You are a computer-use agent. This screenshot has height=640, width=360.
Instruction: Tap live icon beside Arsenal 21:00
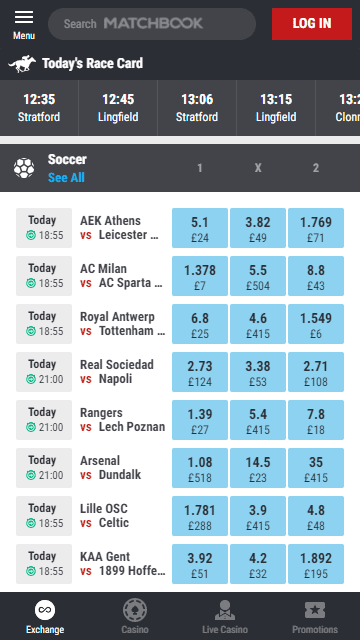coord(31,475)
